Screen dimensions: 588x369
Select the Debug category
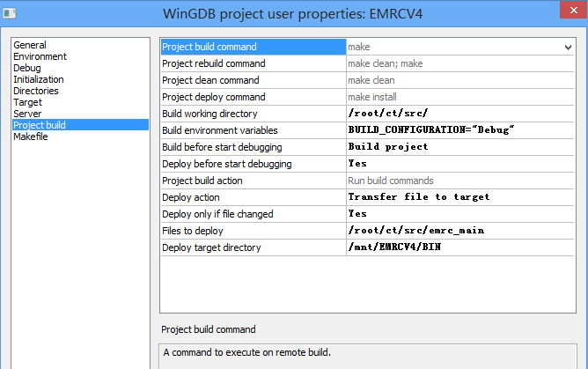click(27, 68)
